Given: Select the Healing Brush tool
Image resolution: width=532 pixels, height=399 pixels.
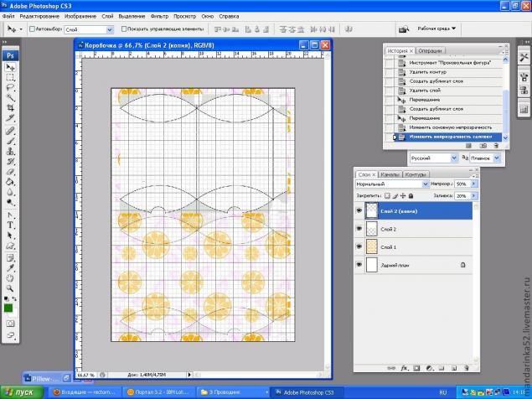Looking at the screenshot, I should (x=11, y=131).
